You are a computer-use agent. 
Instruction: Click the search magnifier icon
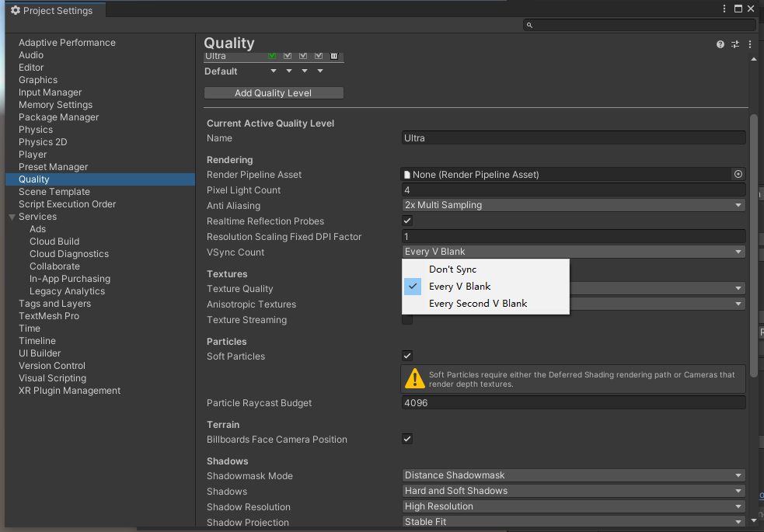[529, 25]
